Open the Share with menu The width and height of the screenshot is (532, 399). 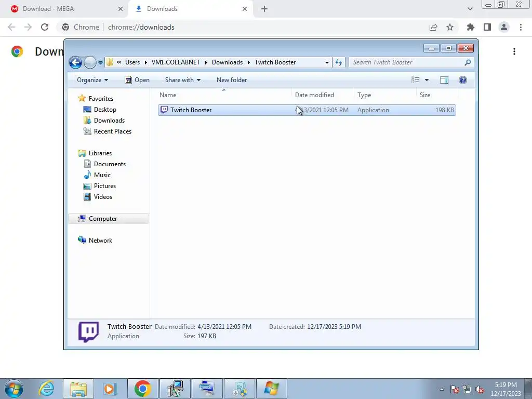[x=182, y=80]
